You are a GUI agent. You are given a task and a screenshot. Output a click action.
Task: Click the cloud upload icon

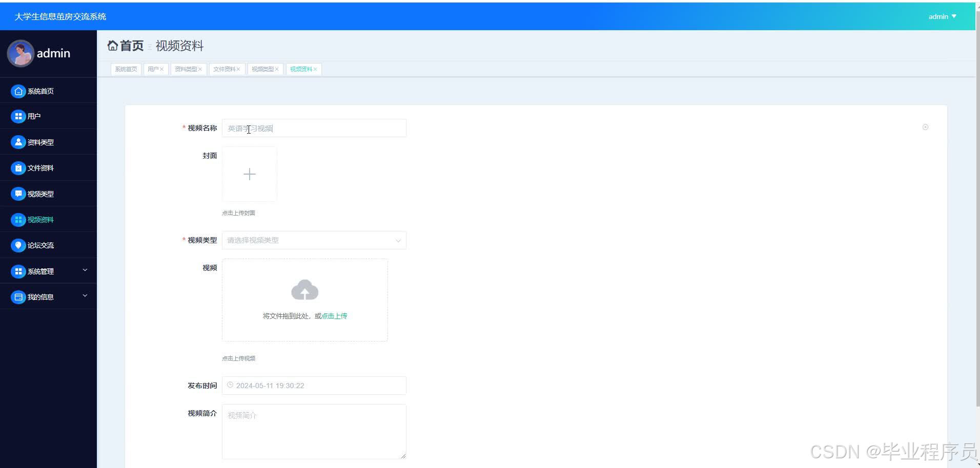(x=305, y=290)
